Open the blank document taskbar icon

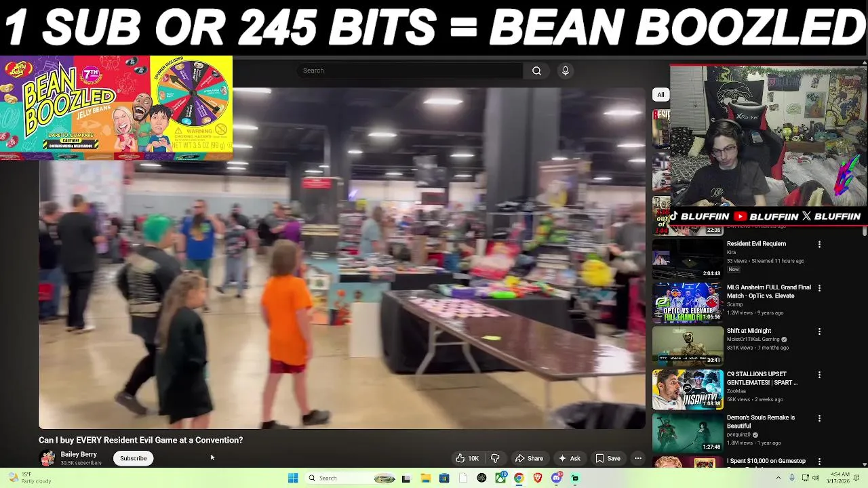tap(463, 478)
